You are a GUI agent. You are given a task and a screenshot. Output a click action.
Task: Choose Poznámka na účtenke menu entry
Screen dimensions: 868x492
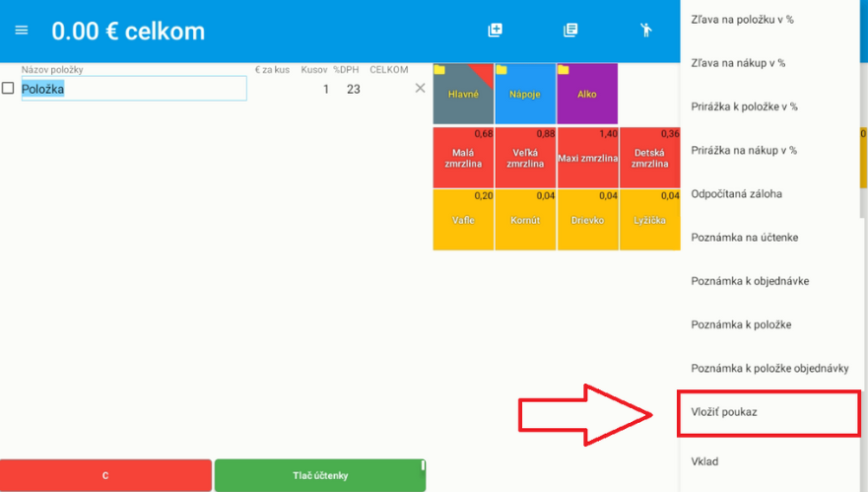tap(745, 238)
